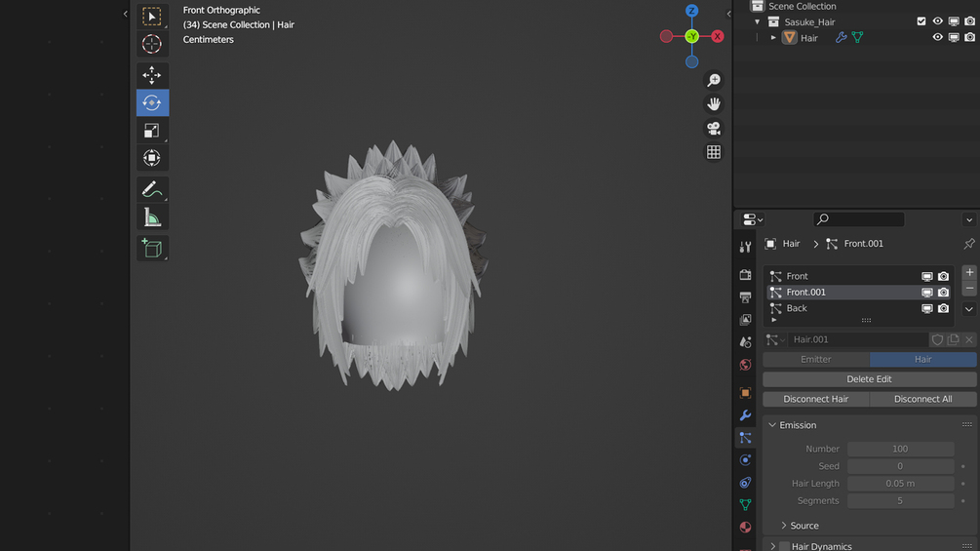Select the Scale tool
Image resolution: width=980 pixels, height=551 pixels.
tap(152, 130)
